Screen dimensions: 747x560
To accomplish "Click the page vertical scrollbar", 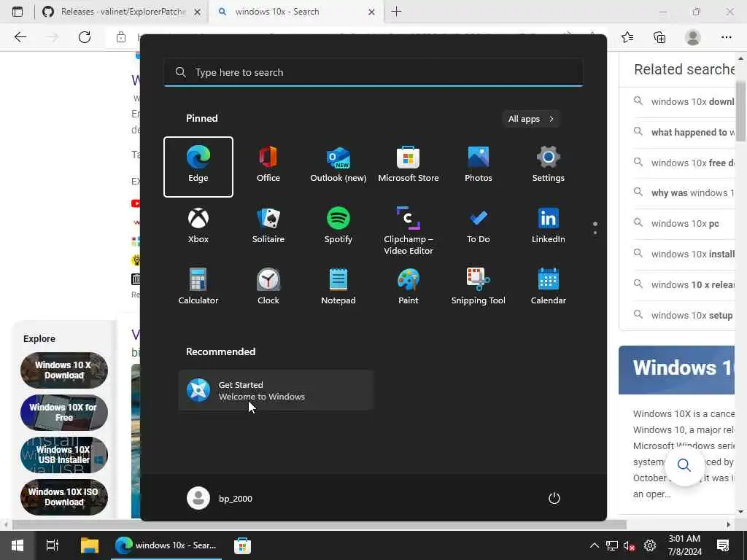I will 741,111.
